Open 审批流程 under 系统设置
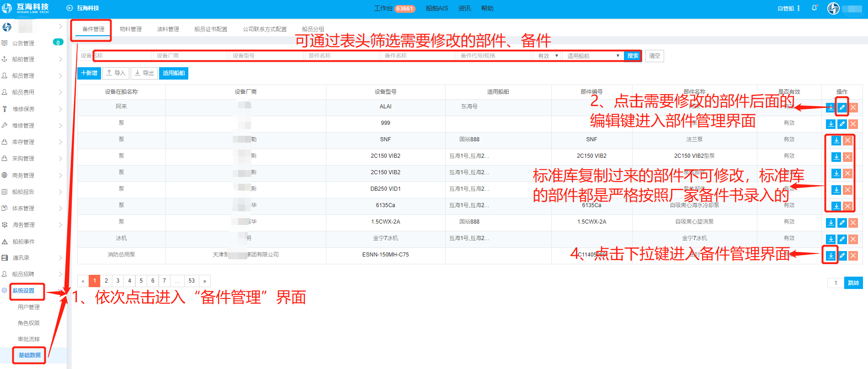The width and height of the screenshot is (868, 369). pyautogui.click(x=29, y=339)
